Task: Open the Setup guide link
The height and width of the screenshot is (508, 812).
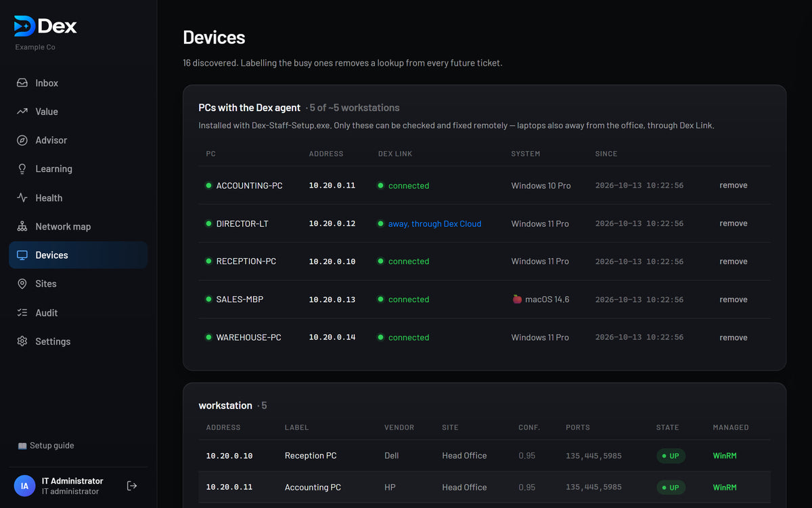Action: pos(46,446)
